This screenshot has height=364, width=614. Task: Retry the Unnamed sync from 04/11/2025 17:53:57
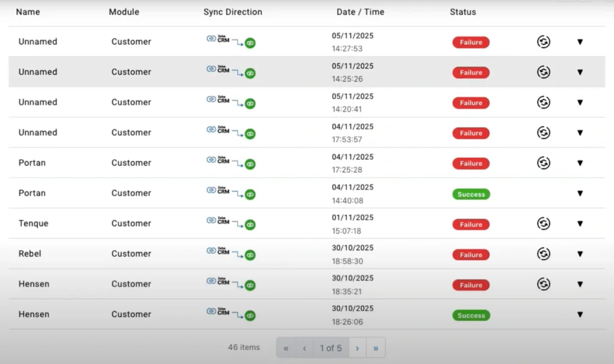coord(544,133)
